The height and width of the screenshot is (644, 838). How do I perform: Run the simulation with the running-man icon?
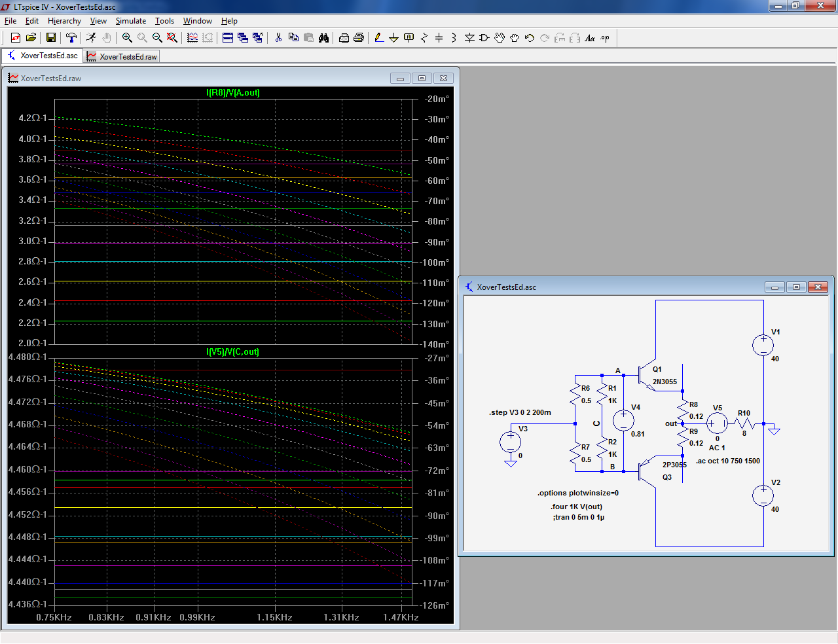click(92, 38)
